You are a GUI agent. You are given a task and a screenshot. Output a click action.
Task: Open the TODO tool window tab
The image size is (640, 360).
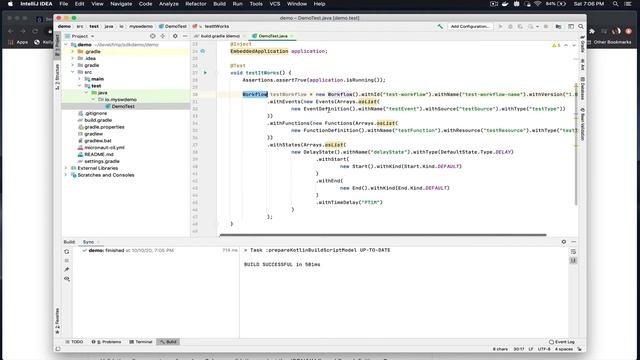pyautogui.click(x=74, y=342)
